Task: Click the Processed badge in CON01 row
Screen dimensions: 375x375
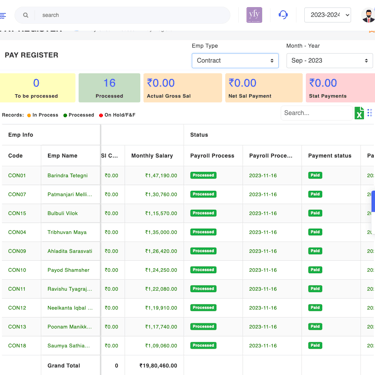Action: (203, 175)
